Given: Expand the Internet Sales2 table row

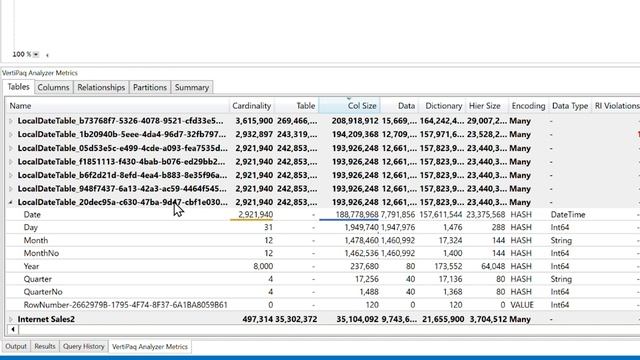Looking at the screenshot, I should click(11, 319).
